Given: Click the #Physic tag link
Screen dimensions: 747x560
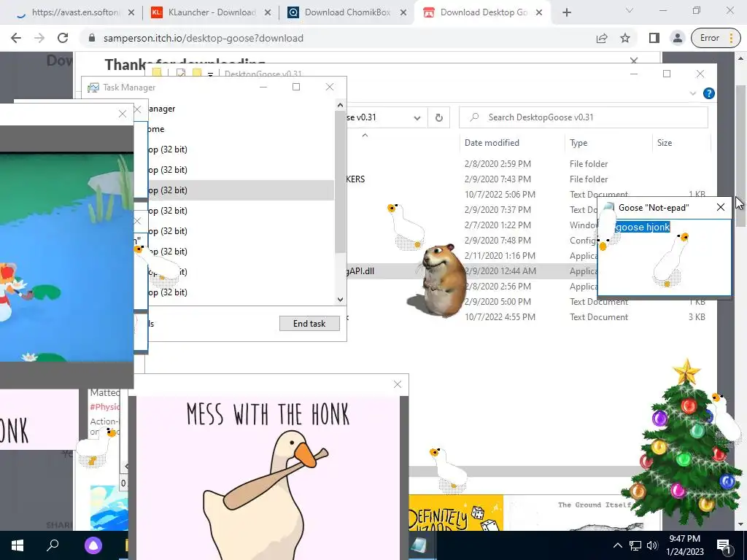Looking at the screenshot, I should [104, 407].
